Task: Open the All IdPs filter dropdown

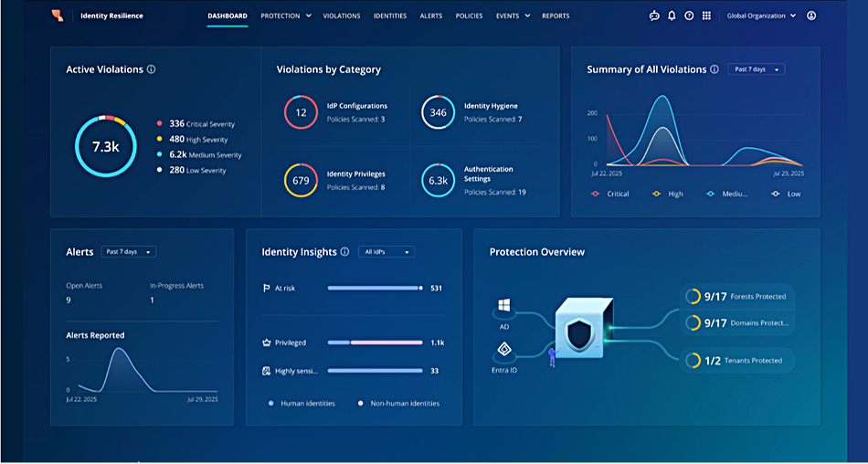Action: coord(387,252)
